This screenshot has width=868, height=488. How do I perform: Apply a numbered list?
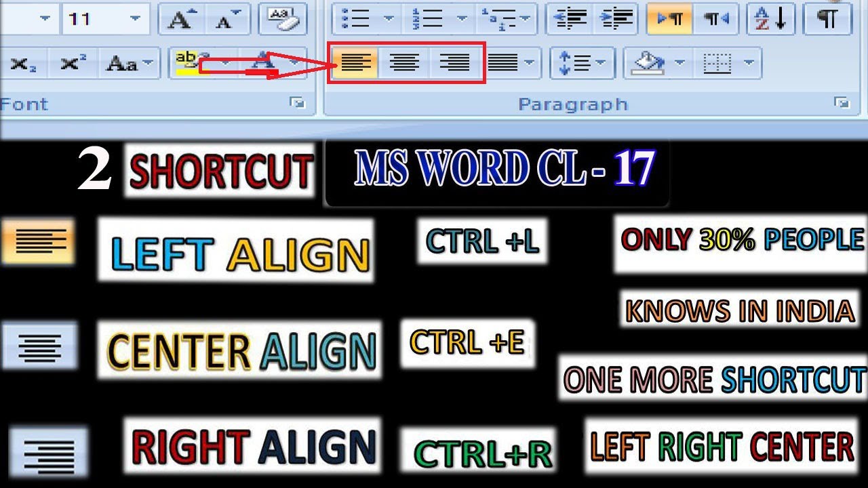pyautogui.click(x=428, y=19)
